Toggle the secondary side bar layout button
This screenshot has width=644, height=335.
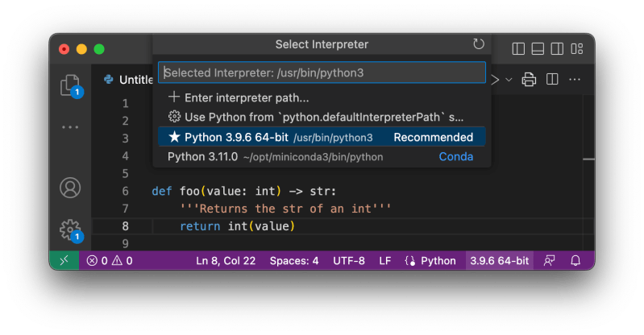point(557,49)
